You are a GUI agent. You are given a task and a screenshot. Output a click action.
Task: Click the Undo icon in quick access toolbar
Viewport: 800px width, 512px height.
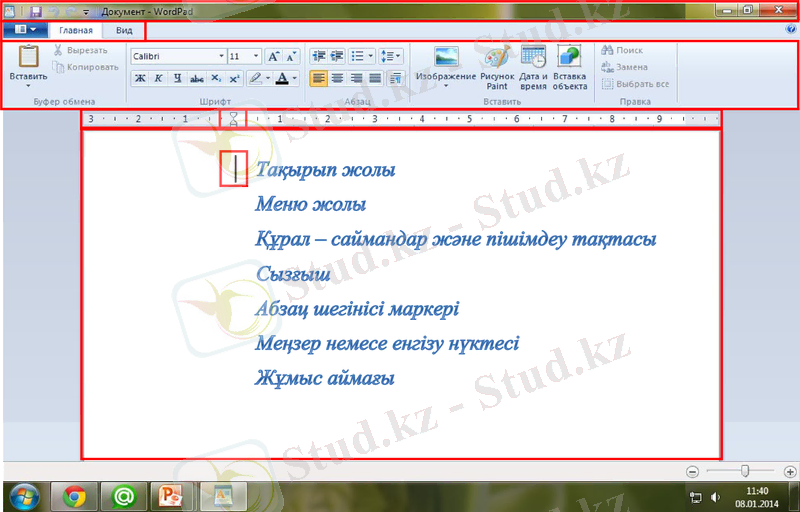[x=54, y=11]
